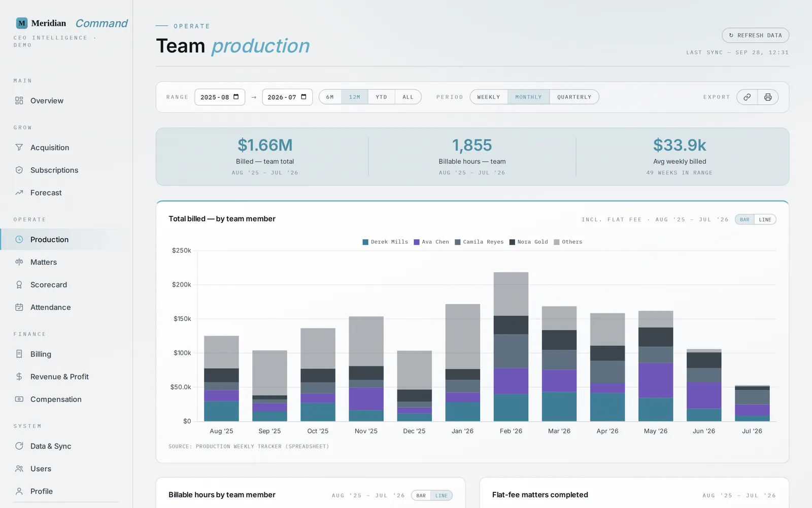Click the Refresh Data button
The height and width of the screenshot is (508, 812).
point(755,36)
